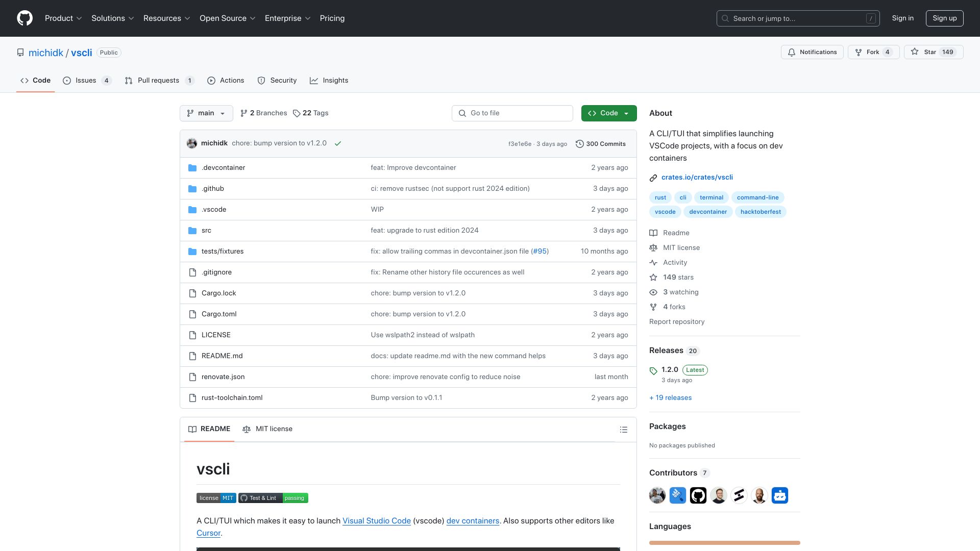Screen dimensions: 980x551
Task: Click the Pricing link
Action: click(332, 18)
